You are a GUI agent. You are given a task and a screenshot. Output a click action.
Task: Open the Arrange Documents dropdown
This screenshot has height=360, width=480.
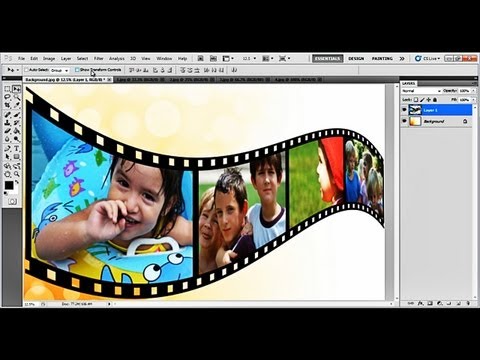(x=267, y=58)
